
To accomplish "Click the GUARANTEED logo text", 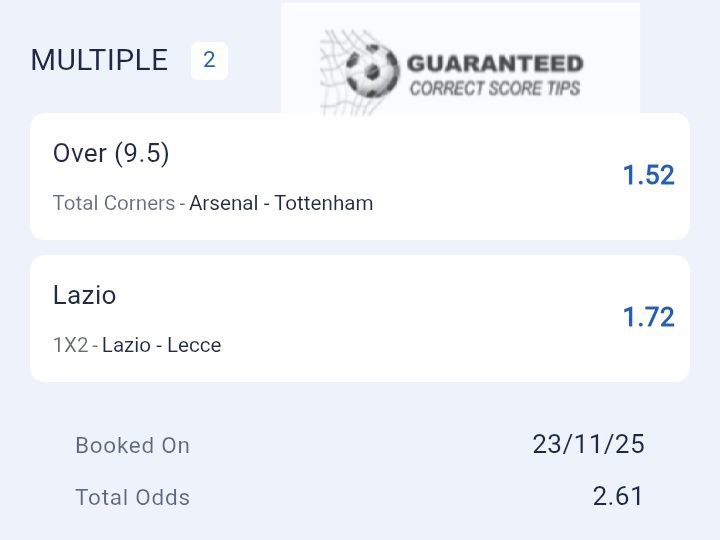I will point(494,64).
